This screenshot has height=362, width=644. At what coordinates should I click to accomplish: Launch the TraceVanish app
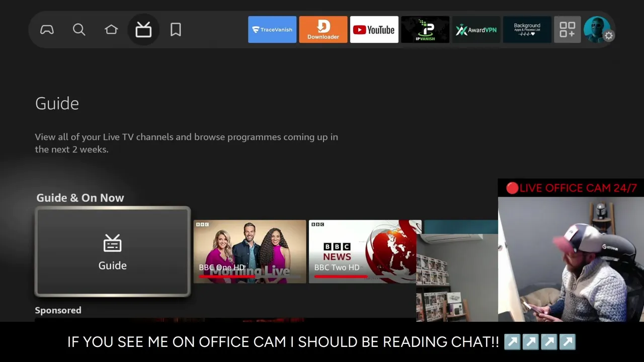click(x=272, y=30)
